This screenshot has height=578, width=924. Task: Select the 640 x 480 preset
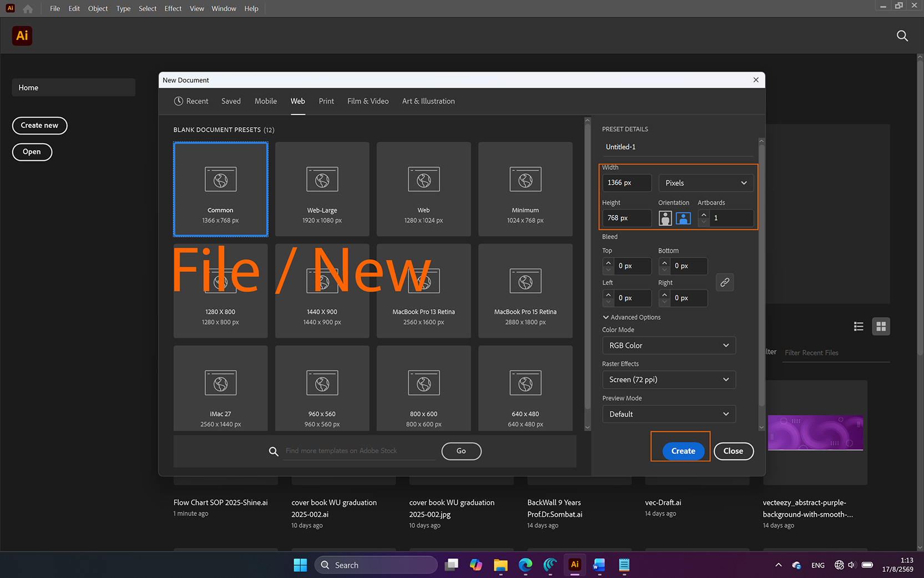tap(525, 388)
